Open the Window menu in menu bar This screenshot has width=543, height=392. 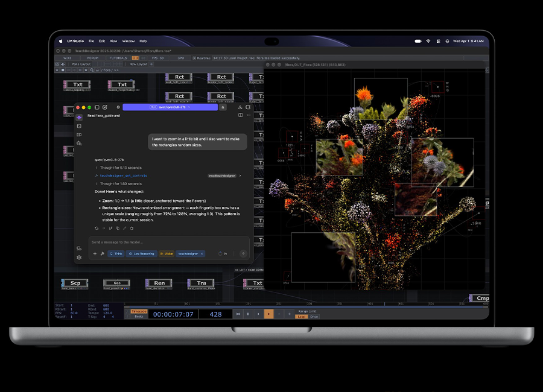click(x=129, y=41)
